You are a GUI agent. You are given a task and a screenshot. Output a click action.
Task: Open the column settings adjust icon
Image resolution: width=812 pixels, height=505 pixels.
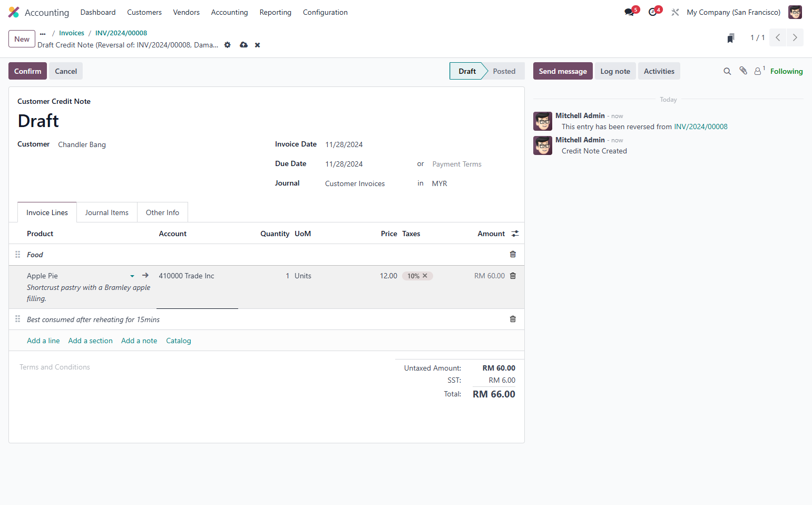515,234
